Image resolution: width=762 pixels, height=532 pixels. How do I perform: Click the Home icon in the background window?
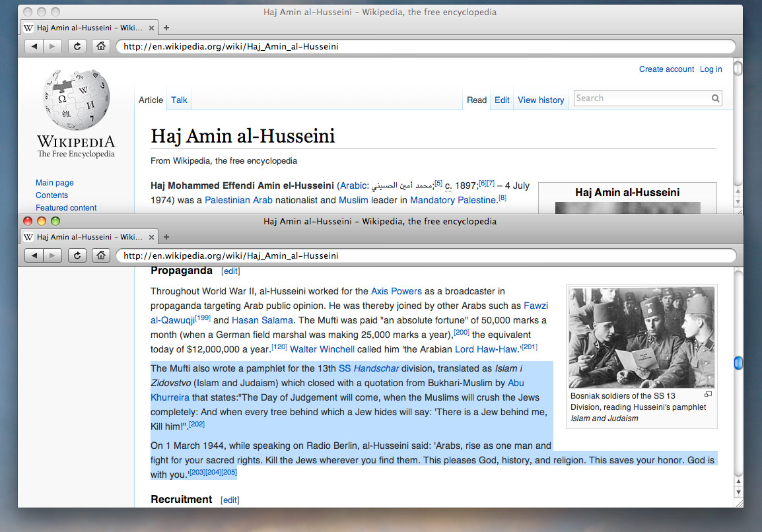coord(100,46)
